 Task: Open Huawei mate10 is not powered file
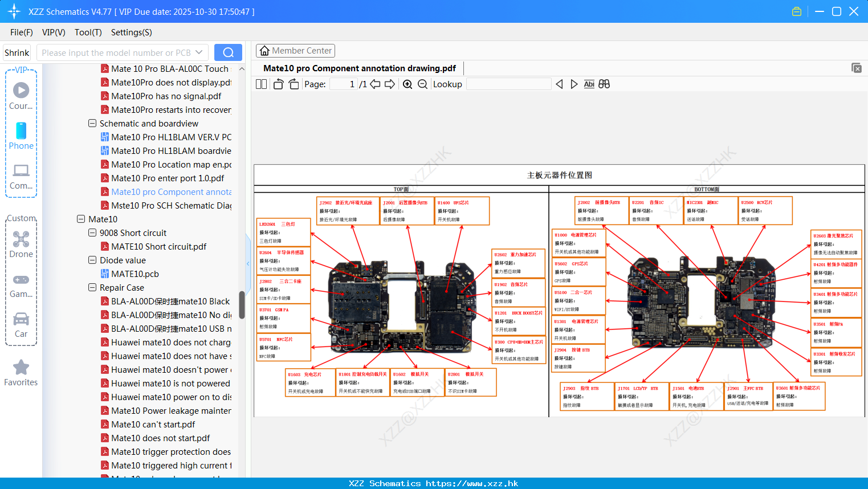[165, 383]
